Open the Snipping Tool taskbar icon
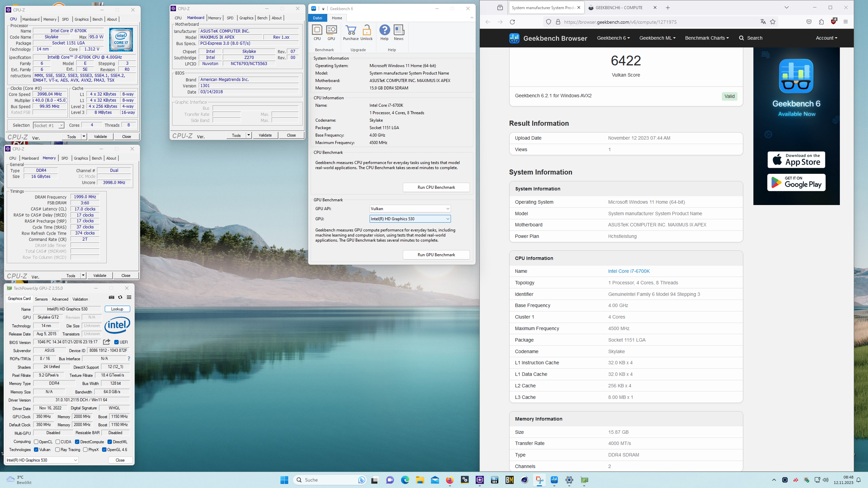The image size is (868, 488). 539,480
